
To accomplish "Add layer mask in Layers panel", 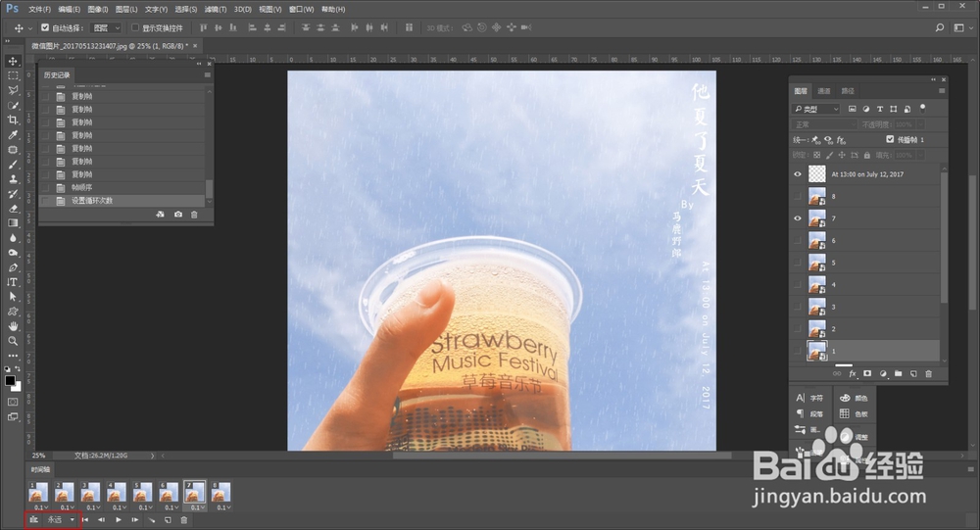I will (867, 374).
